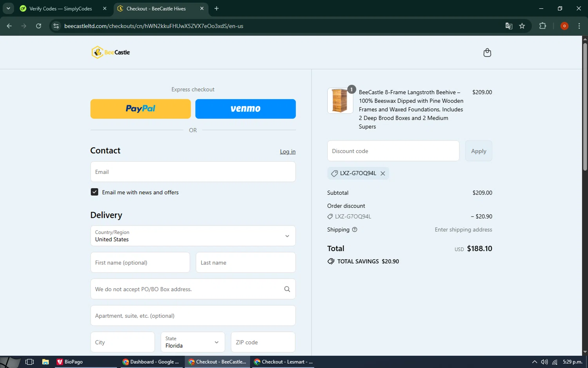Click the street address field
The image size is (588, 368).
tap(193, 289)
